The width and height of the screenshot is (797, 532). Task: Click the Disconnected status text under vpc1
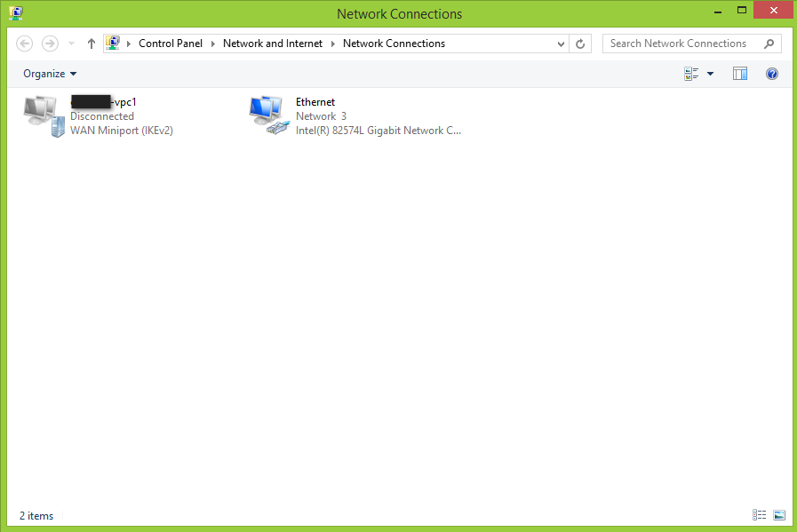pyautogui.click(x=101, y=115)
